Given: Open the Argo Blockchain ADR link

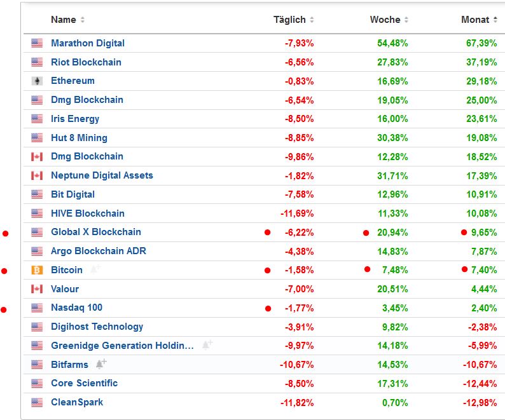Looking at the screenshot, I should (x=99, y=251).
